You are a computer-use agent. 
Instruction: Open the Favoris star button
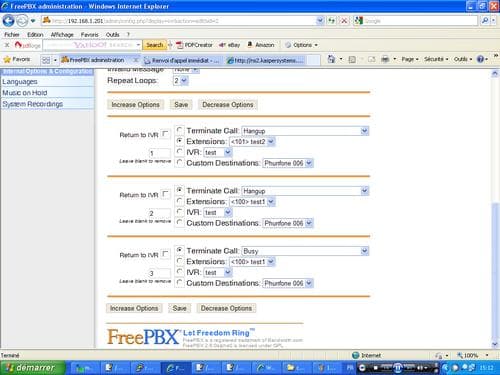[17, 59]
